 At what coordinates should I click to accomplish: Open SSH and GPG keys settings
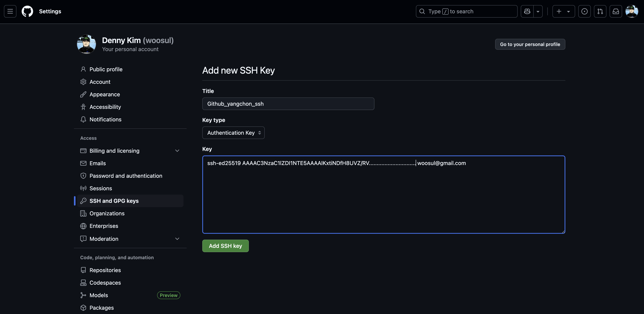pos(114,201)
